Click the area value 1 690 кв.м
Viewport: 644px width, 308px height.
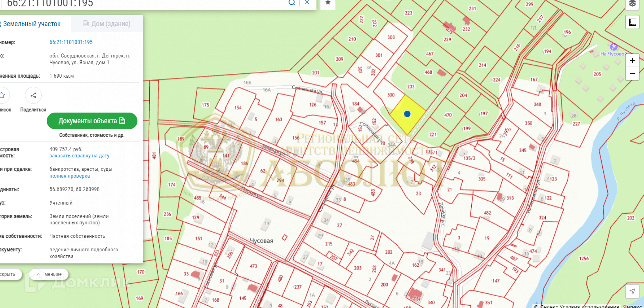61,76
